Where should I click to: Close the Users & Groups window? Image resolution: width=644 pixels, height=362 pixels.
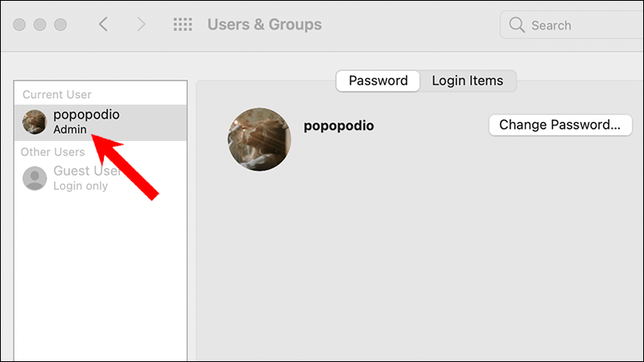click(20, 24)
